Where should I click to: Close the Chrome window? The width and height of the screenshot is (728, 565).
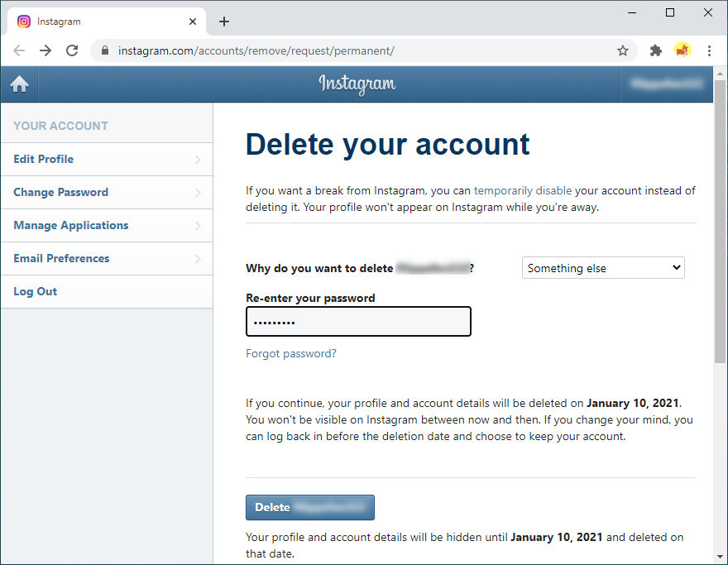tap(708, 12)
